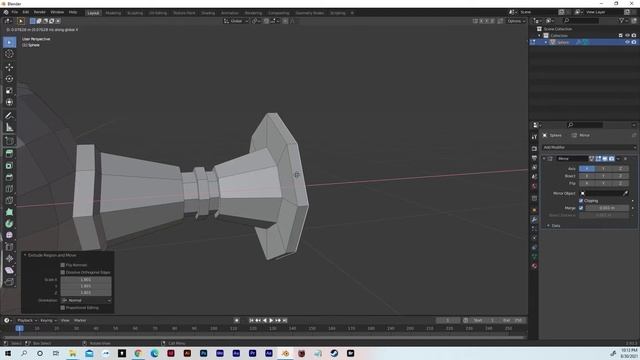640x360 pixels.
Task: Open the Add Modifier dropdown
Action: 589,147
